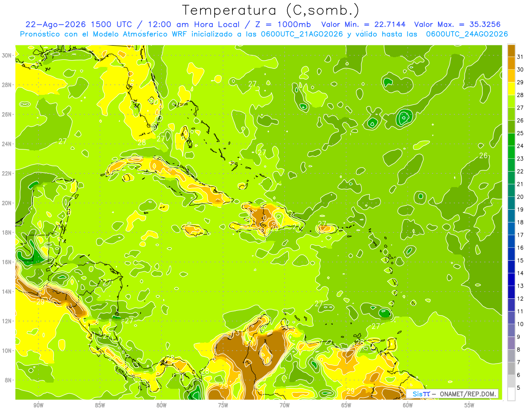Click the "16N" latitude axis label
The height and width of the screenshot is (411, 532).
point(6,262)
